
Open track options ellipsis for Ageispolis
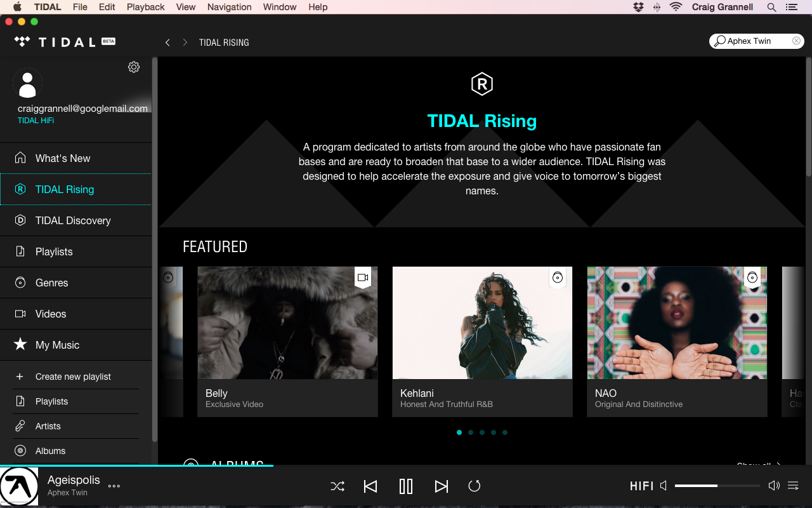[114, 486]
